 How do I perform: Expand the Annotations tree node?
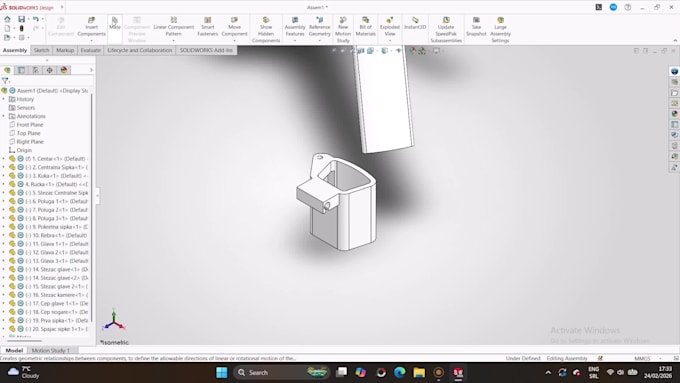pos(4,116)
